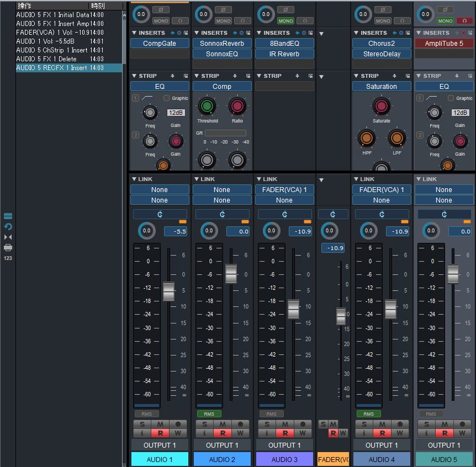Click the AUDIO 5 volume fader handle

453,274
